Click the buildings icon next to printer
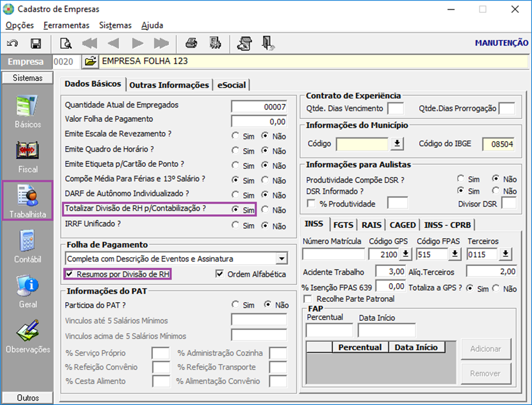This screenshot has height=405, width=532. pyautogui.click(x=215, y=43)
